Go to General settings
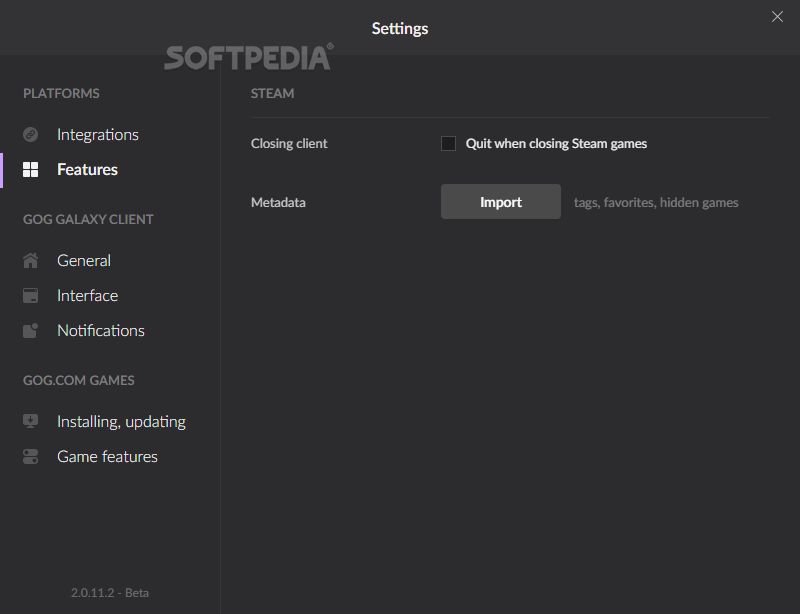Image resolution: width=800 pixels, height=614 pixels. [84, 260]
